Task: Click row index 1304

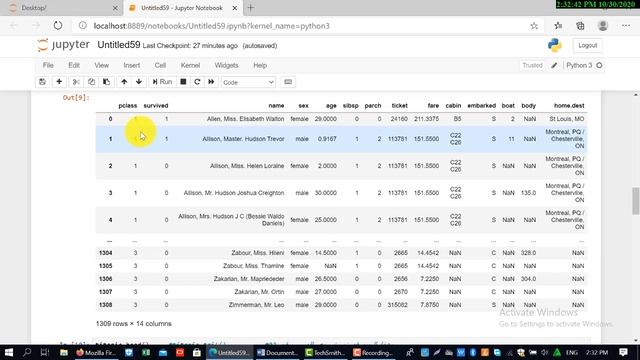Action: click(105, 253)
